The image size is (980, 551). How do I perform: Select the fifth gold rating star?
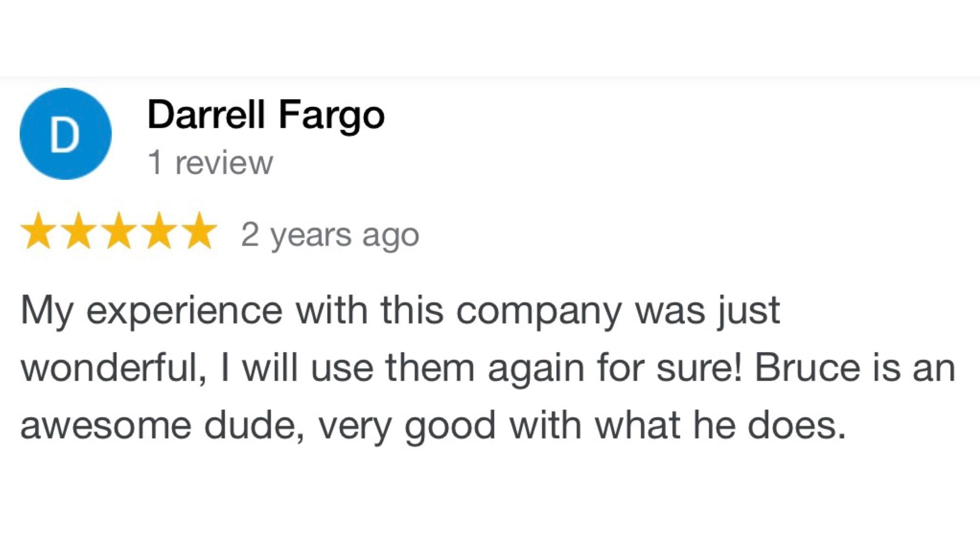click(x=200, y=232)
